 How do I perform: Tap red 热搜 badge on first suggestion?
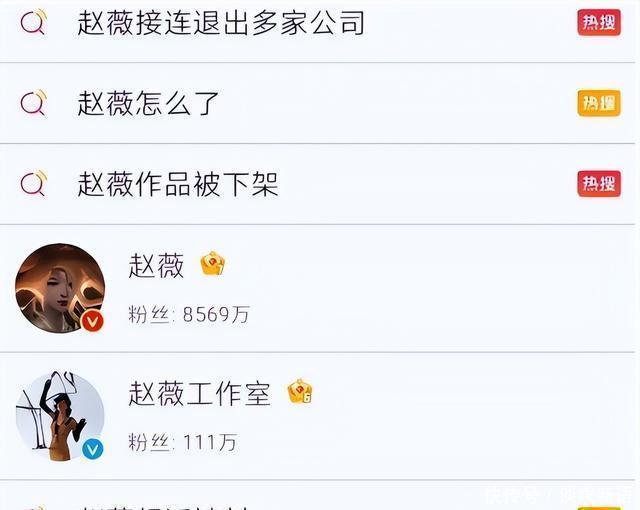599,22
